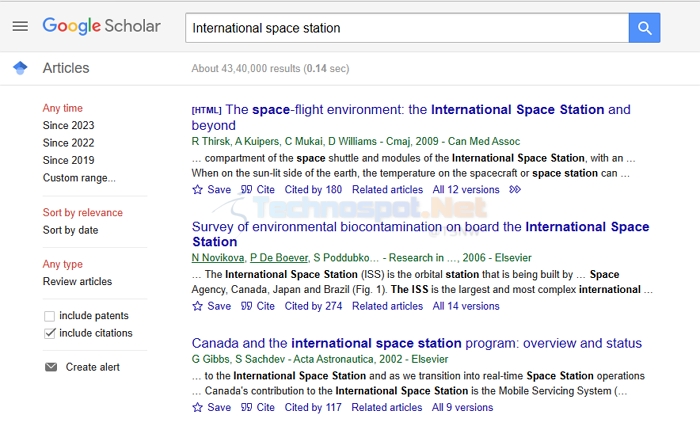Image resolution: width=700 pixels, height=430 pixels.
Task: Select the Since 2022 time filter
Action: point(68,143)
